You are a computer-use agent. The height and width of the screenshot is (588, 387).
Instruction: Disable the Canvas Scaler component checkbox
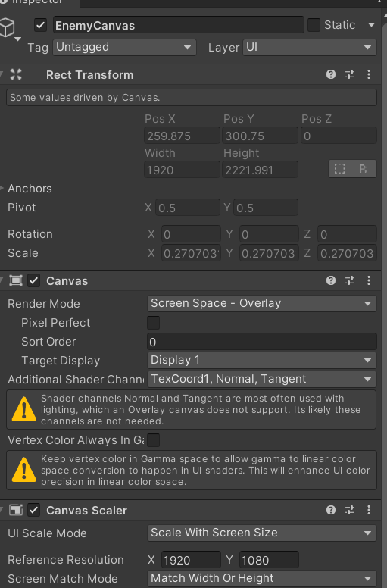point(34,510)
